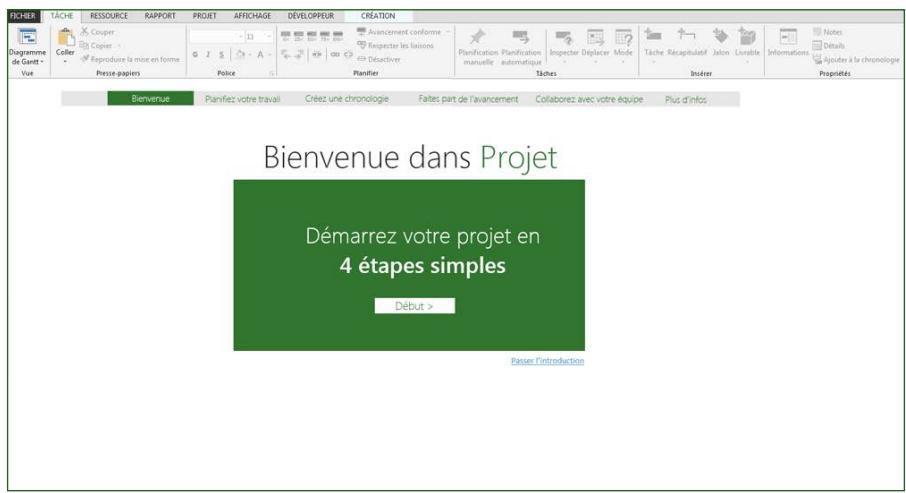The height and width of the screenshot is (493, 906).
Task: Click Avancement conforme
Action: coord(399,32)
